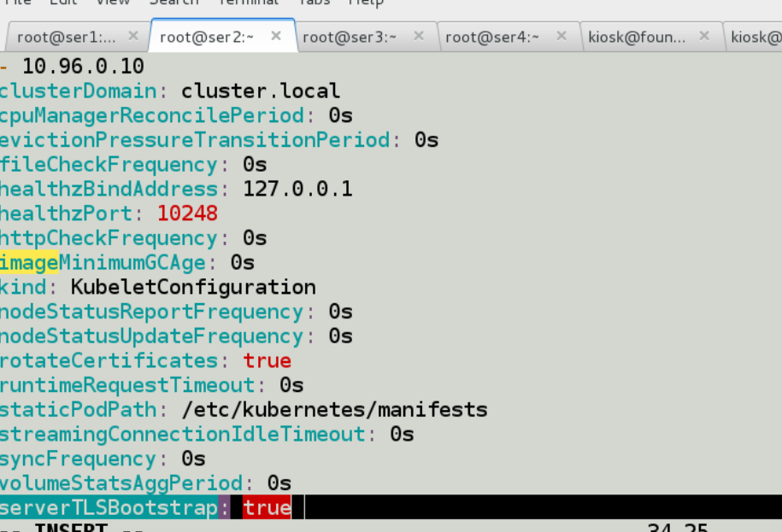Click the streamingConnectionIdleTimeout key
Viewport: 782px width, 532px height.
[x=183, y=435]
